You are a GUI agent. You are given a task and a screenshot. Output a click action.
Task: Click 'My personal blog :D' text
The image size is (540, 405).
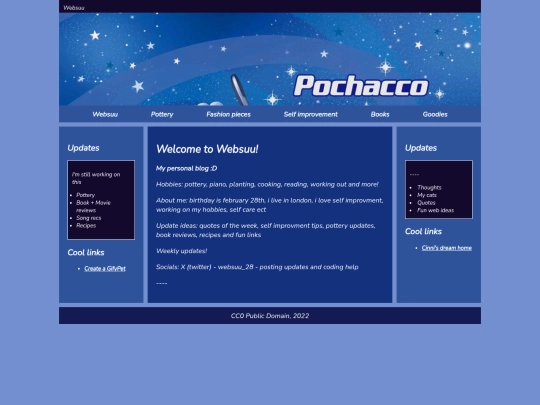[x=186, y=168]
